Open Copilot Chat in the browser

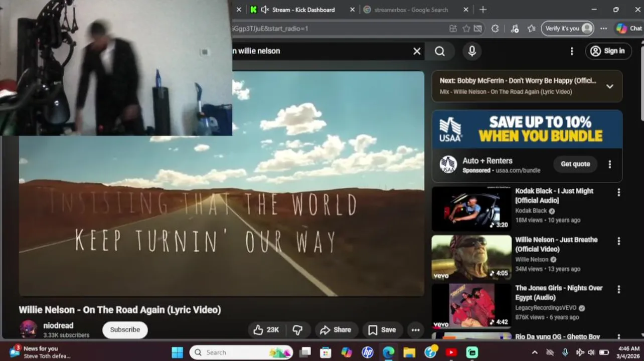coord(629,29)
